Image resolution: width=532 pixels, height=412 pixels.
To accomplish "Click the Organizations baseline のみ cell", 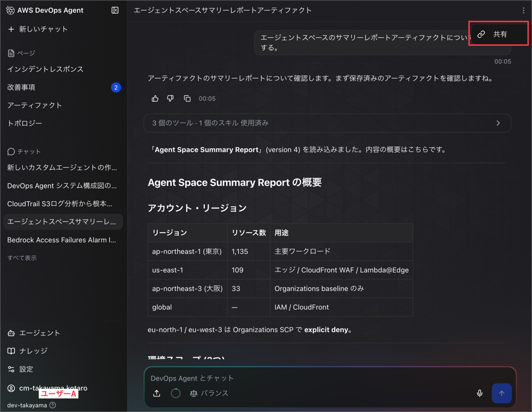I will pos(342,289).
